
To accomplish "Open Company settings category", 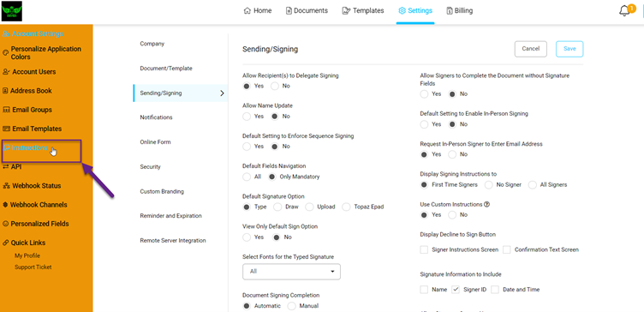I will pyautogui.click(x=152, y=44).
